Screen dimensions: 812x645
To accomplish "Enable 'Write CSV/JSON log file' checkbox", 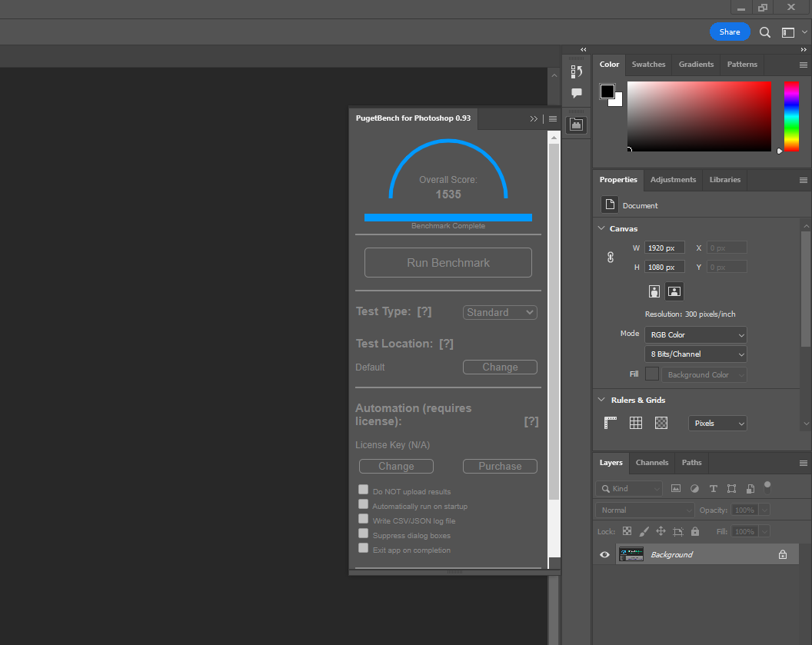I will [364, 519].
